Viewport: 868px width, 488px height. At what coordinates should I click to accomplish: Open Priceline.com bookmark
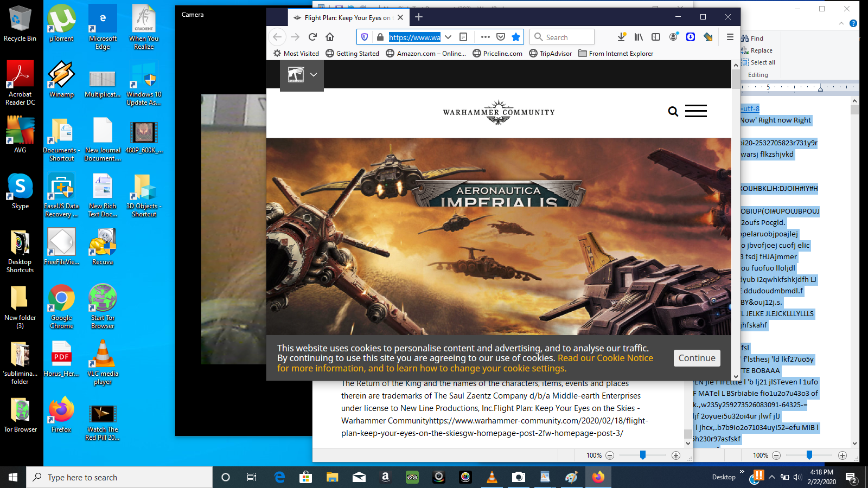[497, 53]
